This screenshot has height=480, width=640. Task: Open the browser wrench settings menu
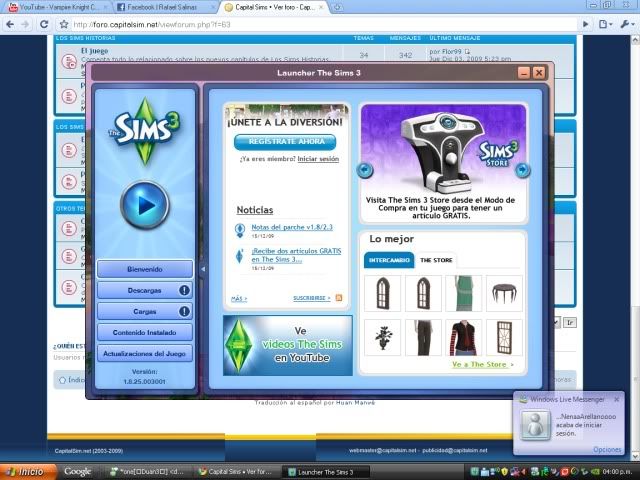tap(627, 24)
